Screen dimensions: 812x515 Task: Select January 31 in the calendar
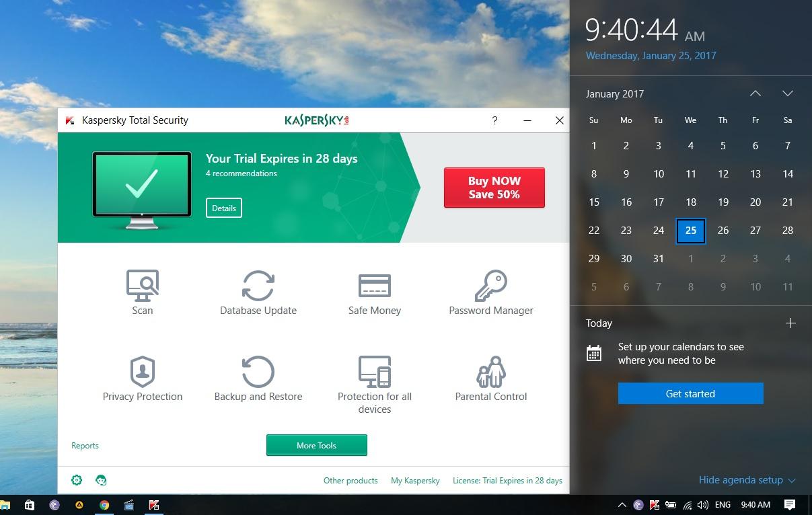coord(659,259)
